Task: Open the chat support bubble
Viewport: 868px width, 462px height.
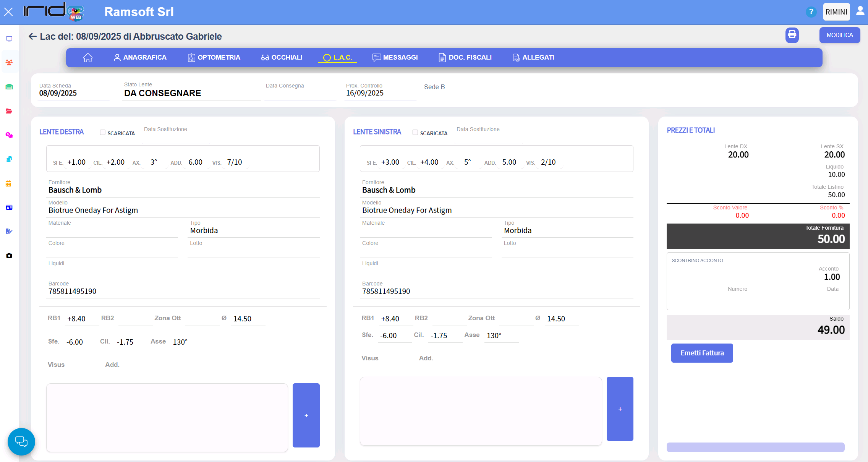Action: (x=21, y=441)
